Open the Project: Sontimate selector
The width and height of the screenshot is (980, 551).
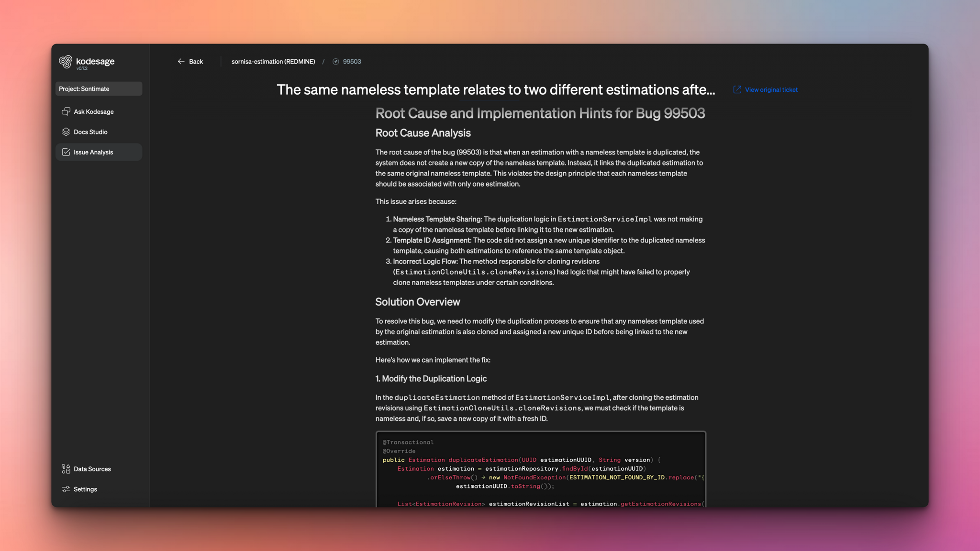point(99,88)
